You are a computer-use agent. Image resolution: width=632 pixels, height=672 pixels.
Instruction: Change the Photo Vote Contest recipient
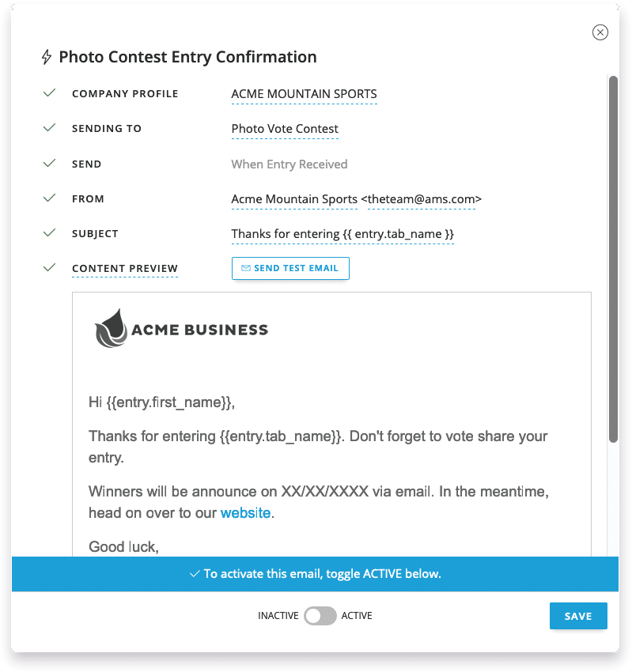(285, 129)
